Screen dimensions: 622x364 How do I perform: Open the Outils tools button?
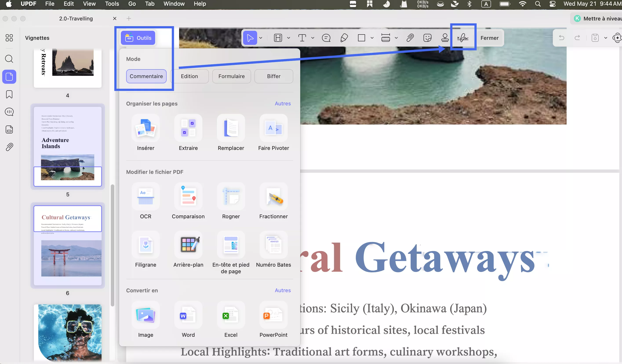[138, 38]
